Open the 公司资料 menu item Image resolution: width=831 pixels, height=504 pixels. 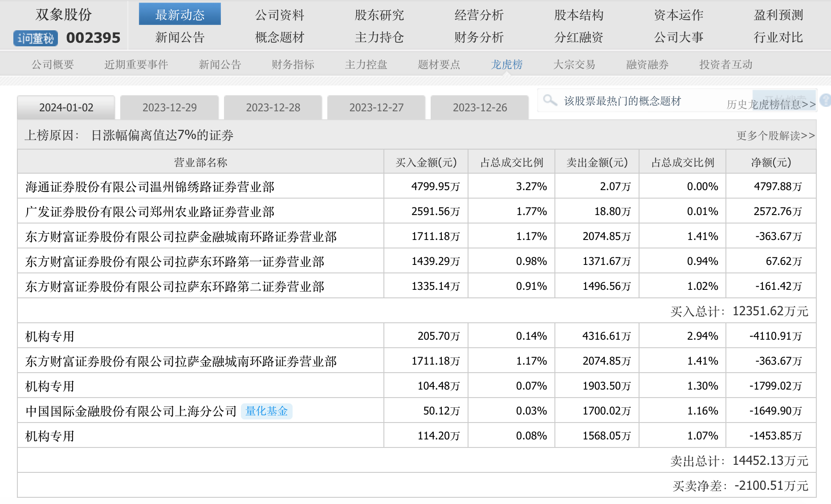(279, 15)
